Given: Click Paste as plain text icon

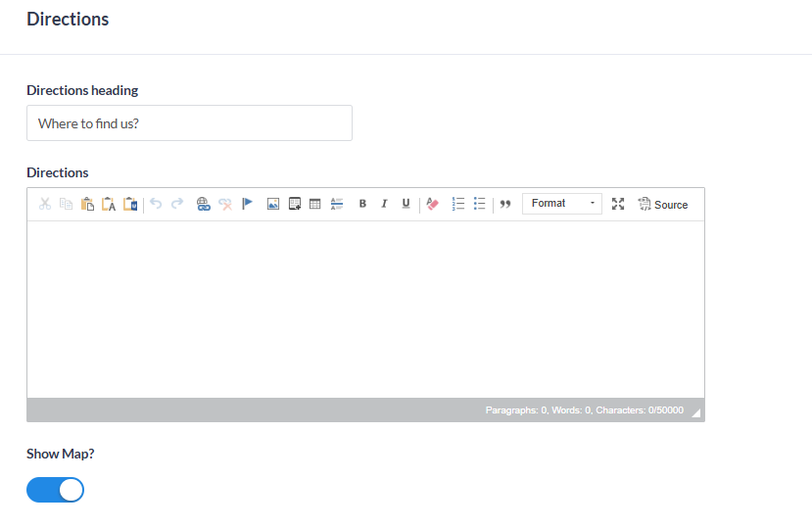Looking at the screenshot, I should point(109,204).
